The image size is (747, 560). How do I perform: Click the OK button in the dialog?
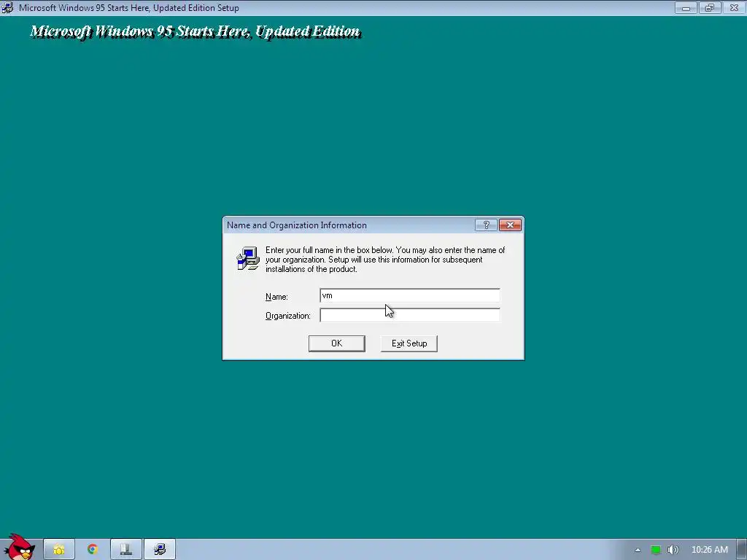pos(337,343)
